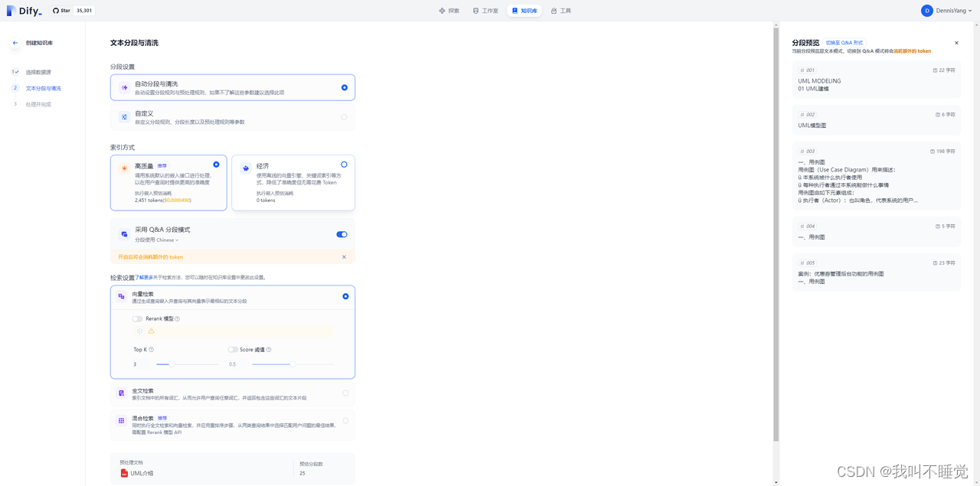
Task: Click the back arrow beside 创建知识库
Action: [15, 43]
